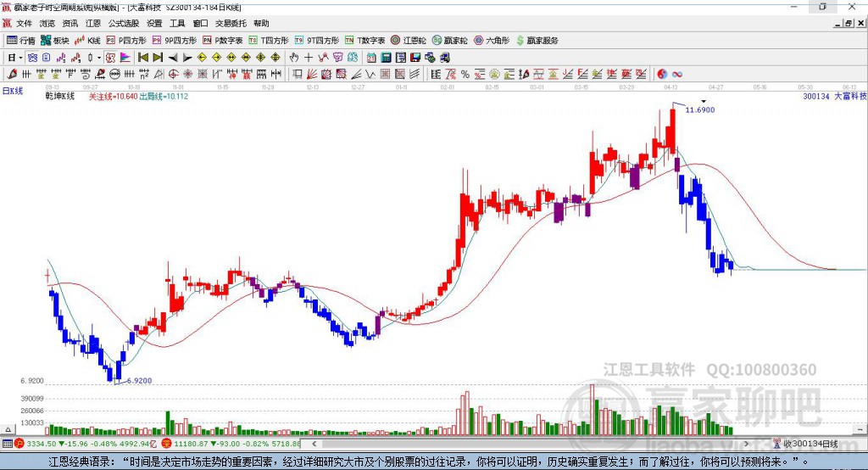Select the hand pan tool
868x470 pixels.
(294, 58)
